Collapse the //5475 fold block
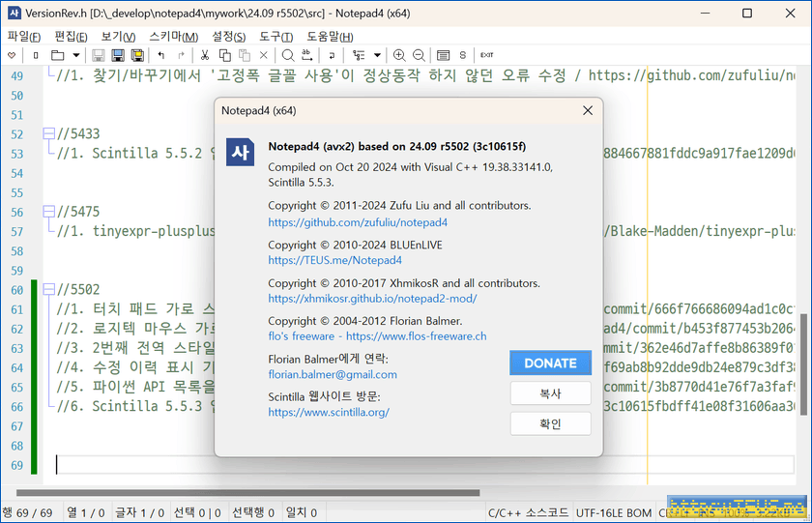This screenshot has width=812, height=523. (x=46, y=212)
